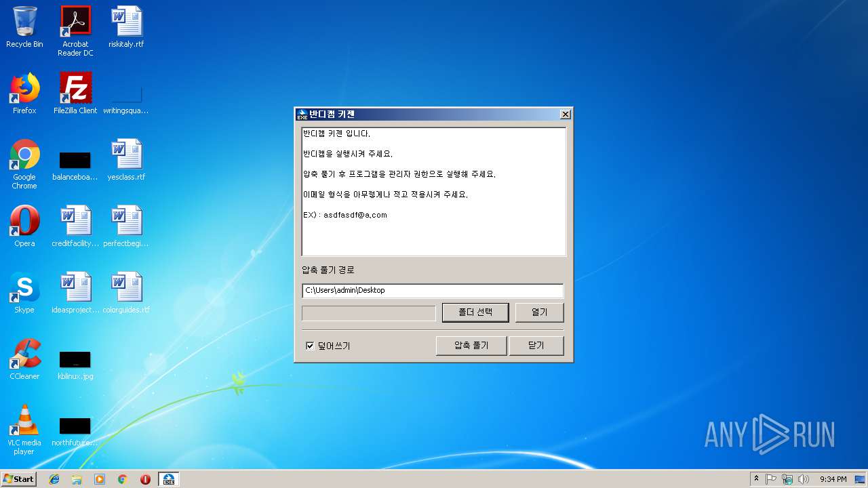Click the EX) : asdfasdf@a.com line
The image size is (868, 488).
[345, 215]
